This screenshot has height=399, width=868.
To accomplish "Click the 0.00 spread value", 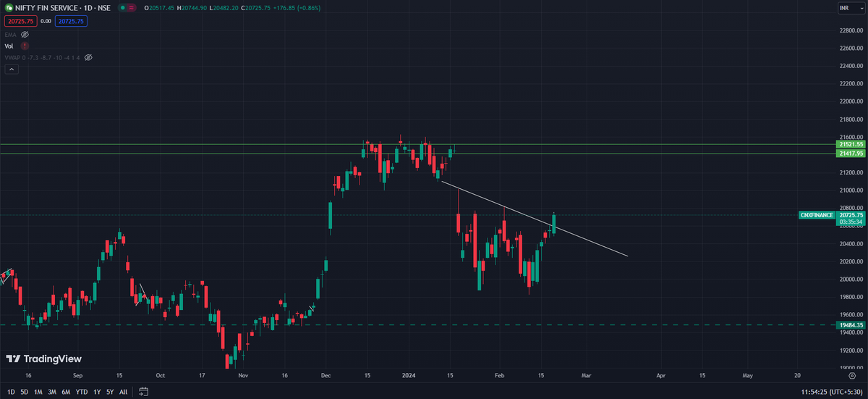I will (x=45, y=22).
